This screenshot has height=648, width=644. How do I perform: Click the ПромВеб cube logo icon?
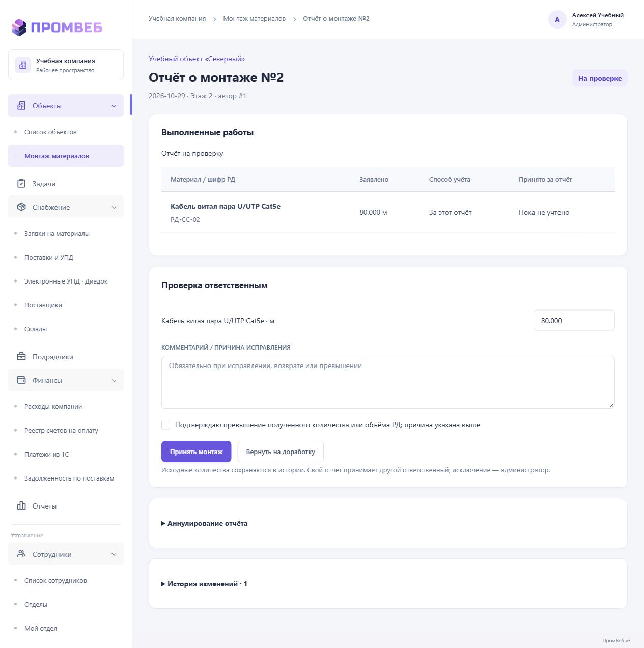pos(19,27)
